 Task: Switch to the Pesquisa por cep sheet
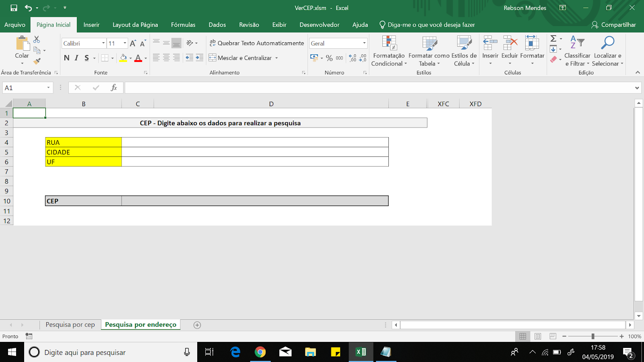(70, 325)
